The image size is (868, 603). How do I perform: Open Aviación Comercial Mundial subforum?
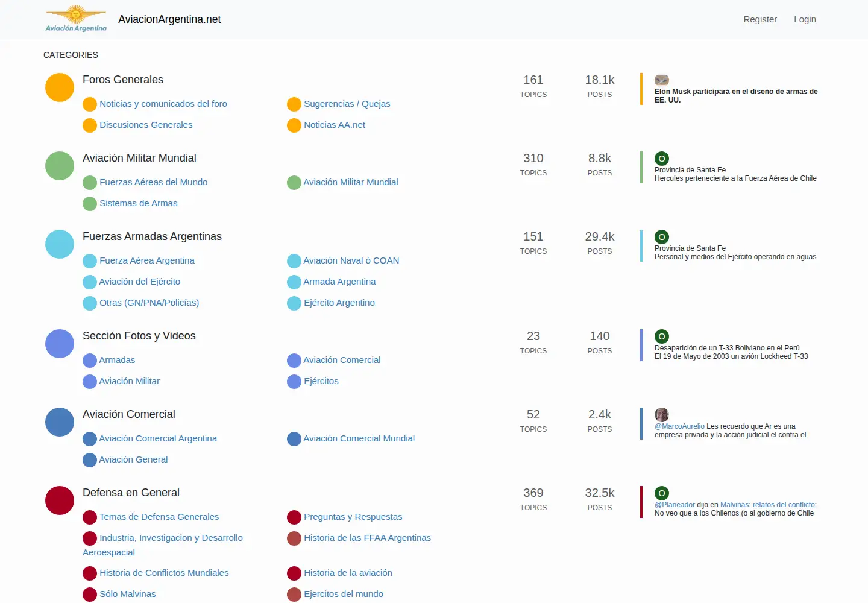click(359, 438)
